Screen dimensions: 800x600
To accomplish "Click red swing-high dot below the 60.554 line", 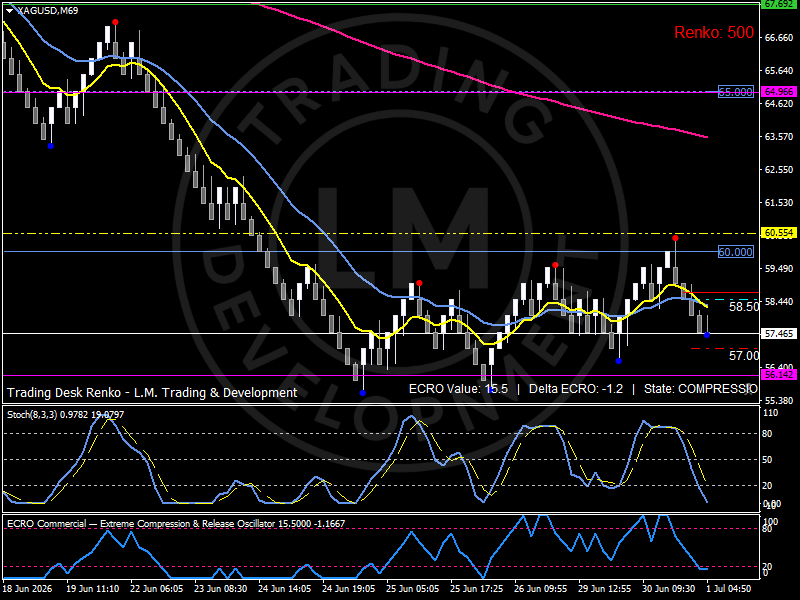I will [x=675, y=238].
